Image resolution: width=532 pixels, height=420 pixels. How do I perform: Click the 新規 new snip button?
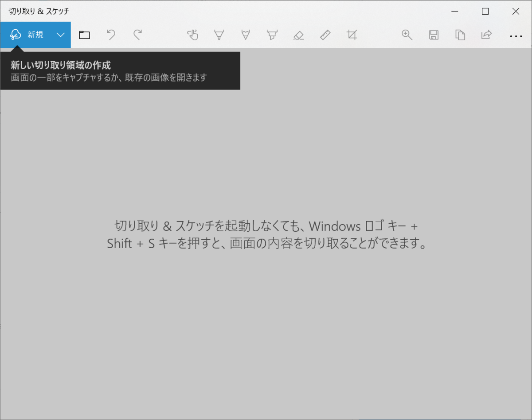point(26,35)
